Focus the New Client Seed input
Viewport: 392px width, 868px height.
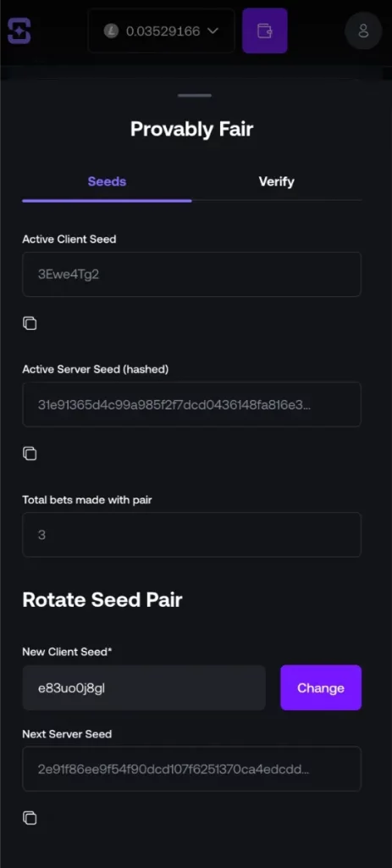(144, 687)
